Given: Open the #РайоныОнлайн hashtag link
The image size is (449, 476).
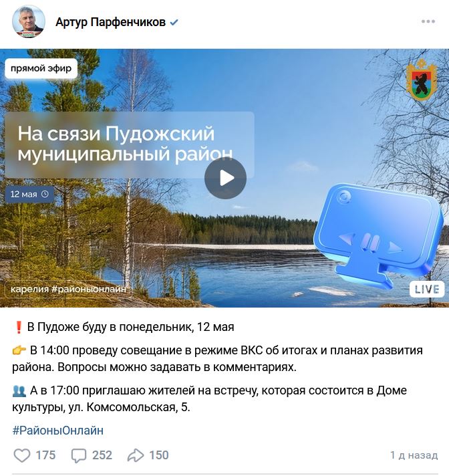Looking at the screenshot, I should coord(57,431).
